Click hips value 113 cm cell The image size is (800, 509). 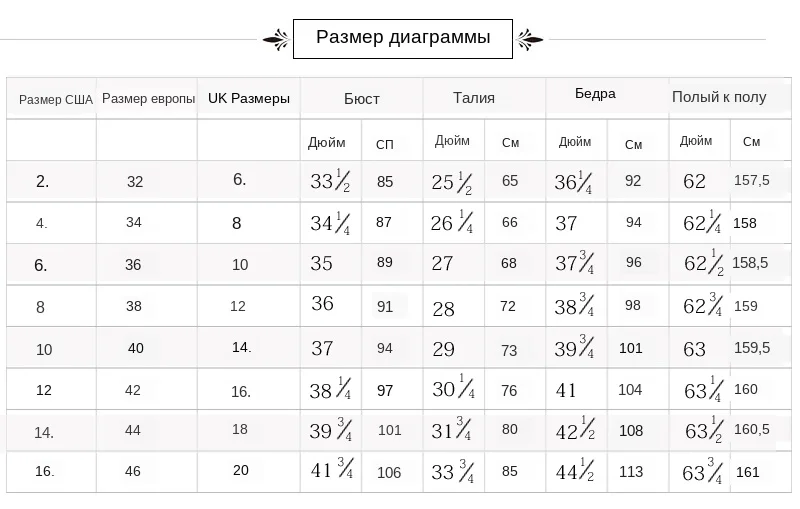click(x=633, y=473)
